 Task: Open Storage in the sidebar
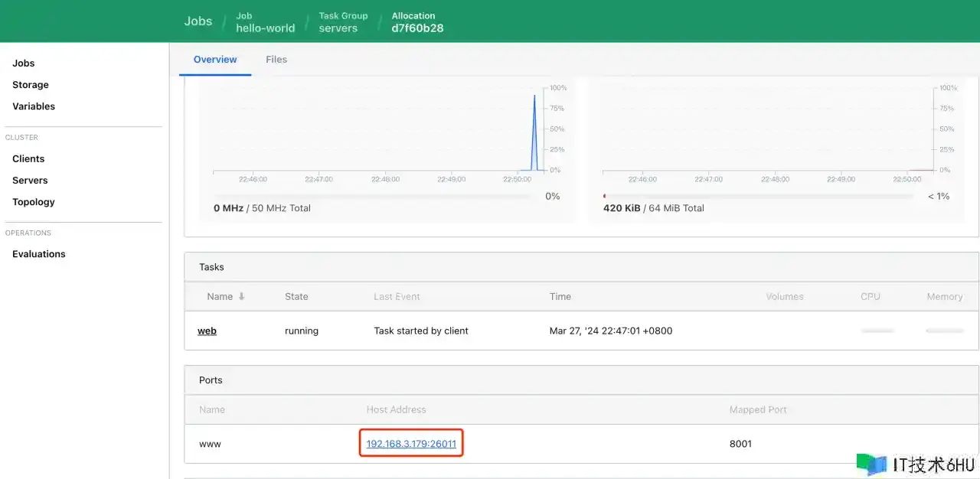[31, 85]
